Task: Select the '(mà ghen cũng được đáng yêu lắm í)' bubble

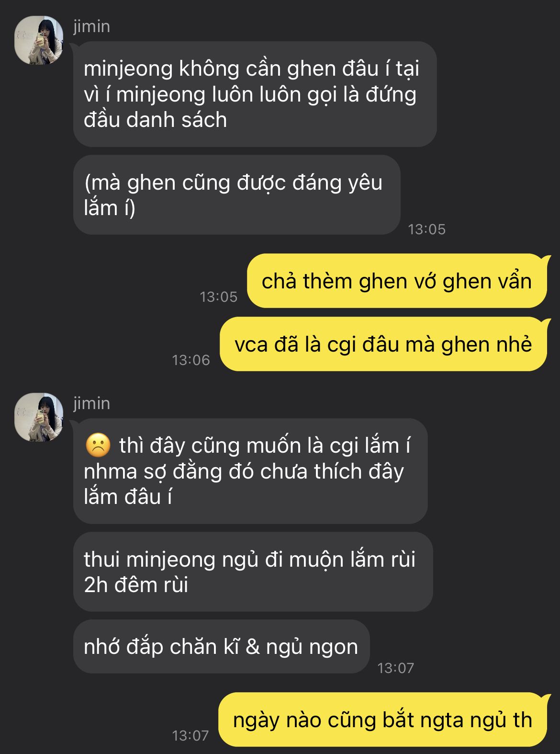Action: [x=236, y=195]
